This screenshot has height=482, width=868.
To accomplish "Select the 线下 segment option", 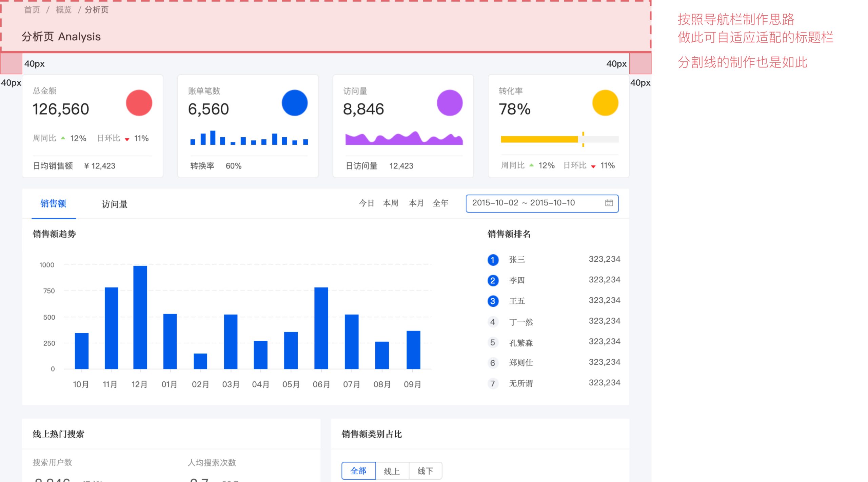I will pyautogui.click(x=425, y=471).
